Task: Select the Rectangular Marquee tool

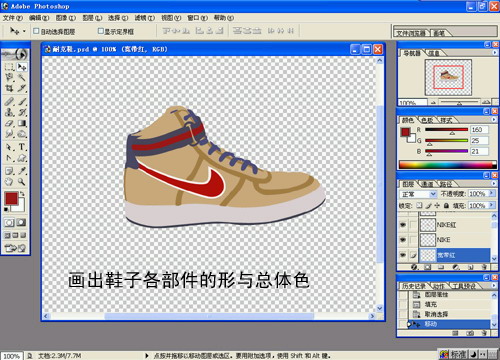Action: [9, 67]
